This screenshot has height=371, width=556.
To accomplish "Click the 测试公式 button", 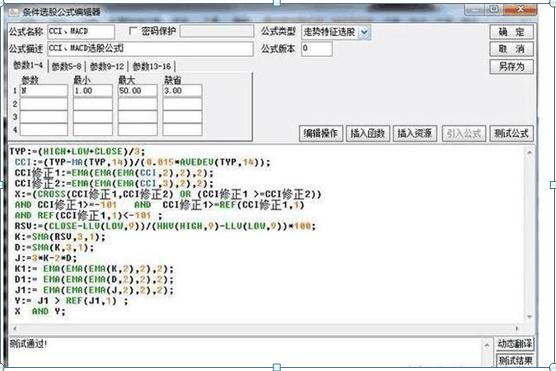I will pos(511,133).
